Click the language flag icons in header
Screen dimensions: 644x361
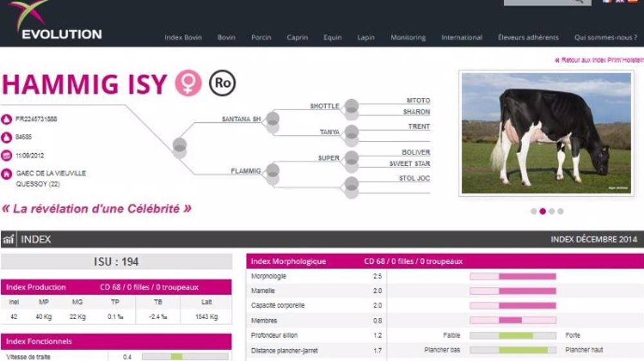point(620,2)
